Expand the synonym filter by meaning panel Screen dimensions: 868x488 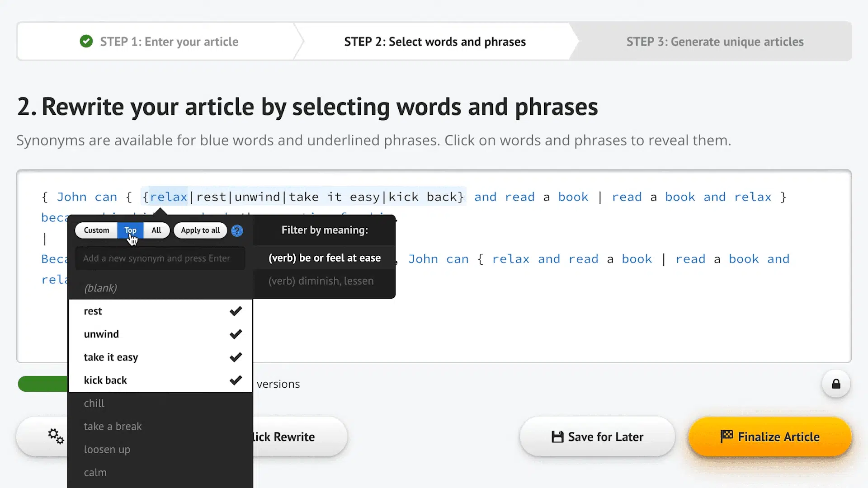click(325, 230)
